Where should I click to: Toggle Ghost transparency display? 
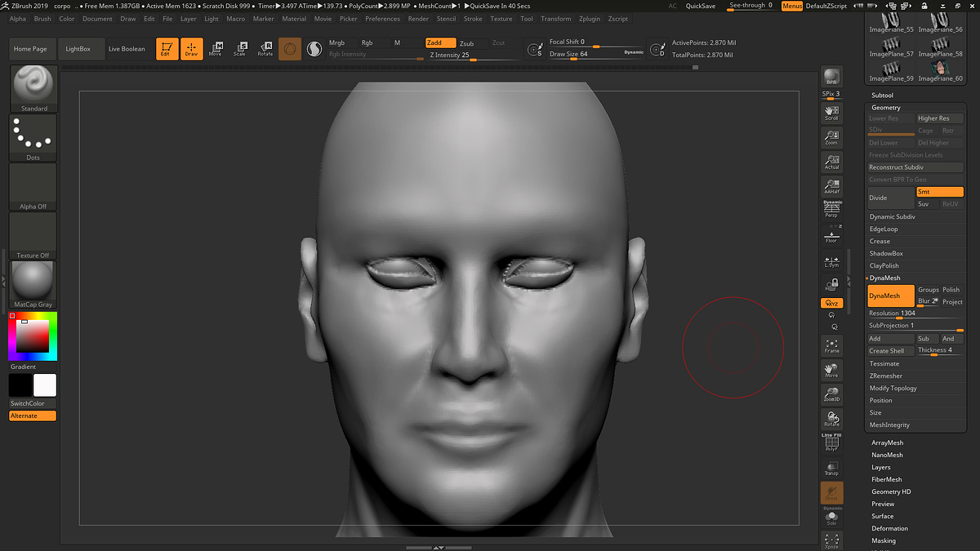click(831, 492)
